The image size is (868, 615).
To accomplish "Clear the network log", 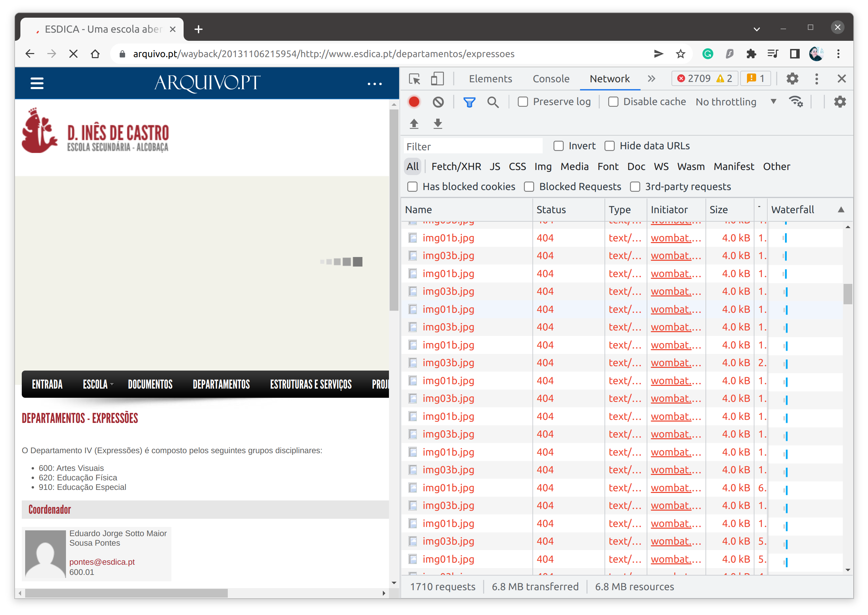I will [x=438, y=102].
